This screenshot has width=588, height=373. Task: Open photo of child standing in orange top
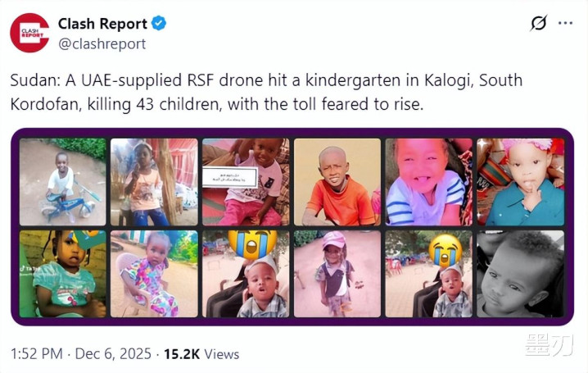[154, 182]
